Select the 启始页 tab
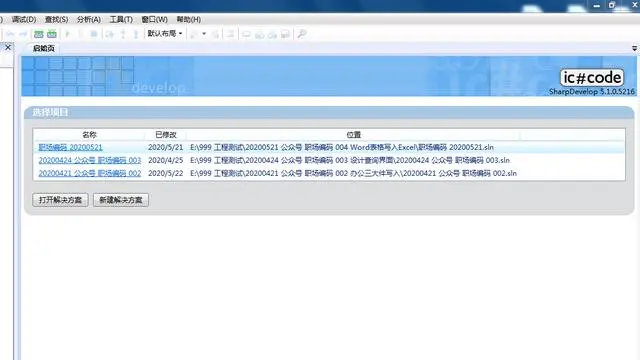 click(44, 48)
